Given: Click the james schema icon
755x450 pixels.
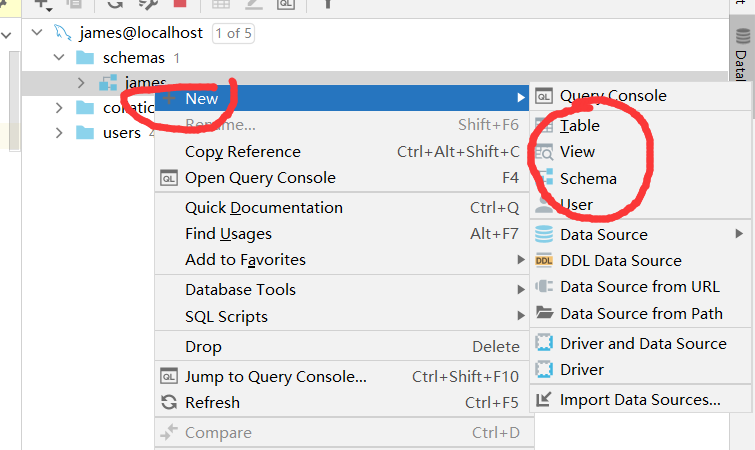Looking at the screenshot, I should [108, 83].
